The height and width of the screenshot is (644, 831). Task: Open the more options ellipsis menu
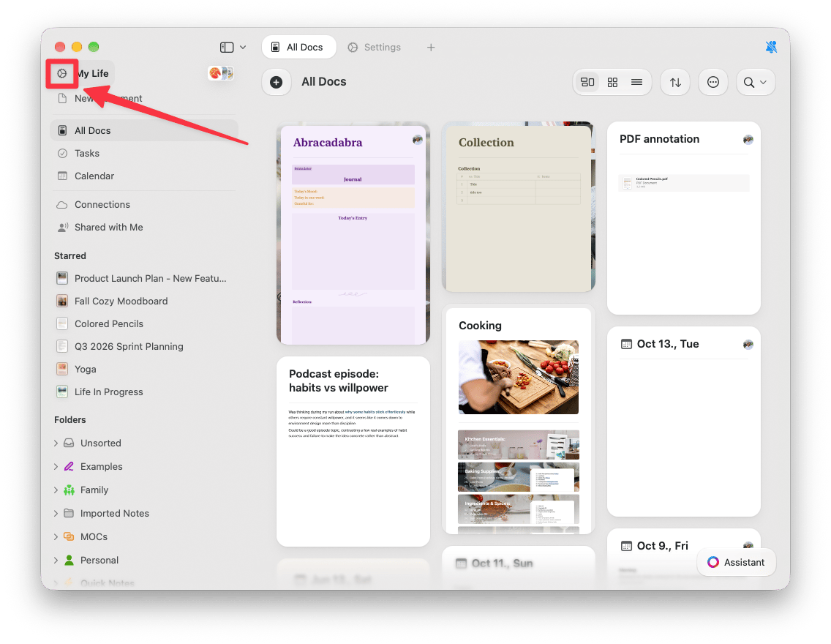point(713,82)
